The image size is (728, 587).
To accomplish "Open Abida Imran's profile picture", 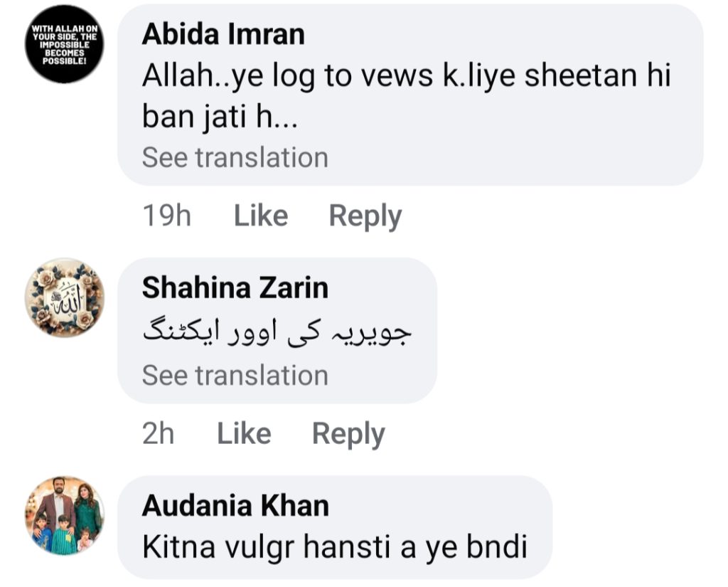I will (x=65, y=44).
